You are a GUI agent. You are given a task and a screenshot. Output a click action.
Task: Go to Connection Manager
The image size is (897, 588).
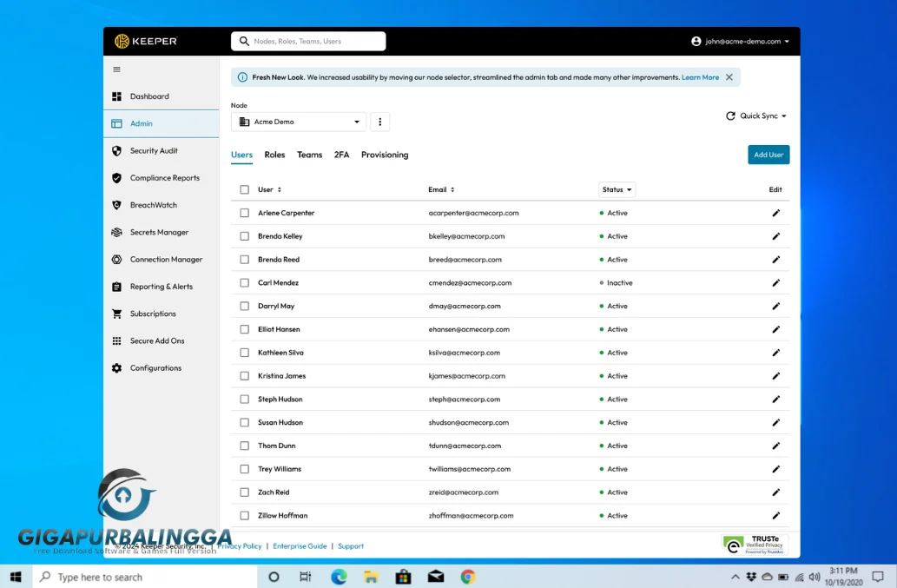tap(166, 259)
